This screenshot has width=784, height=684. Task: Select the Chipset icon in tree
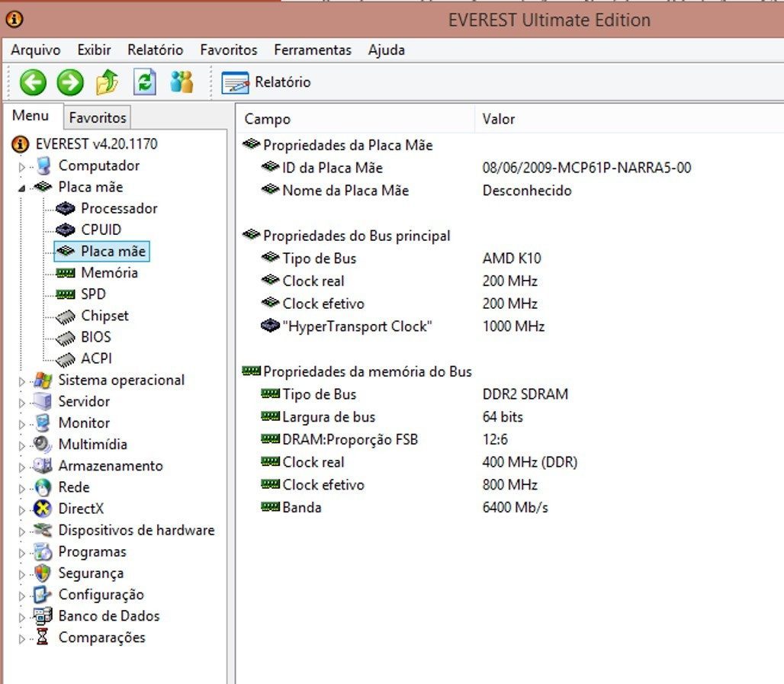coord(66,316)
